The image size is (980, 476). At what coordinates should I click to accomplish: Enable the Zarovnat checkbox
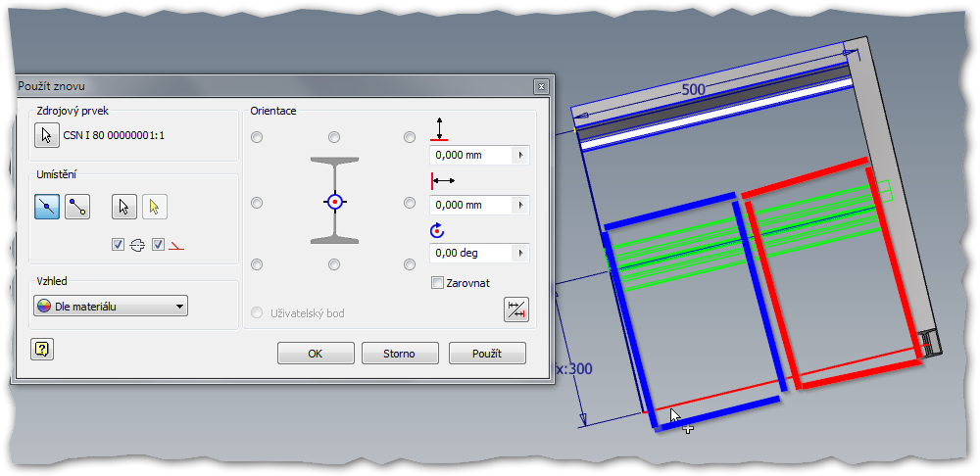tap(438, 283)
